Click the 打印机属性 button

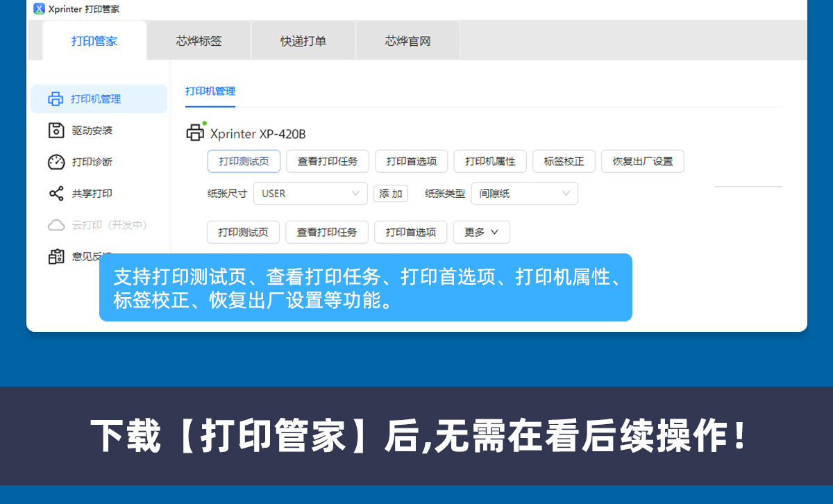490,161
